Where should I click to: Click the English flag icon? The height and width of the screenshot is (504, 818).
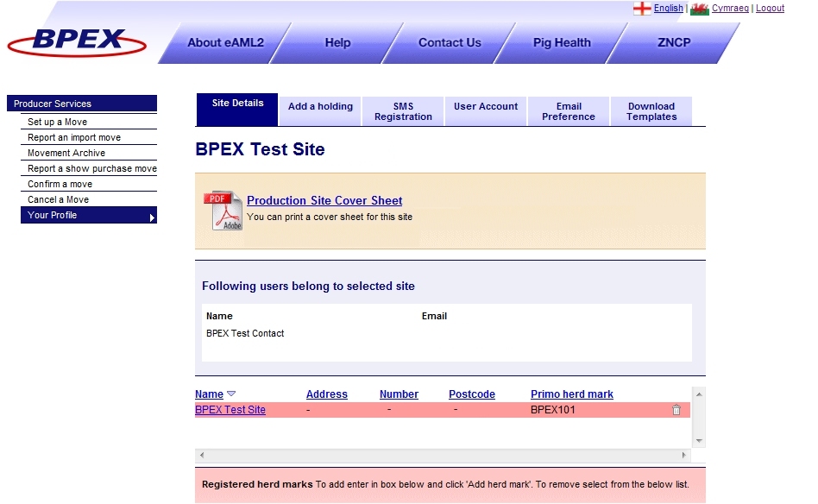point(642,9)
